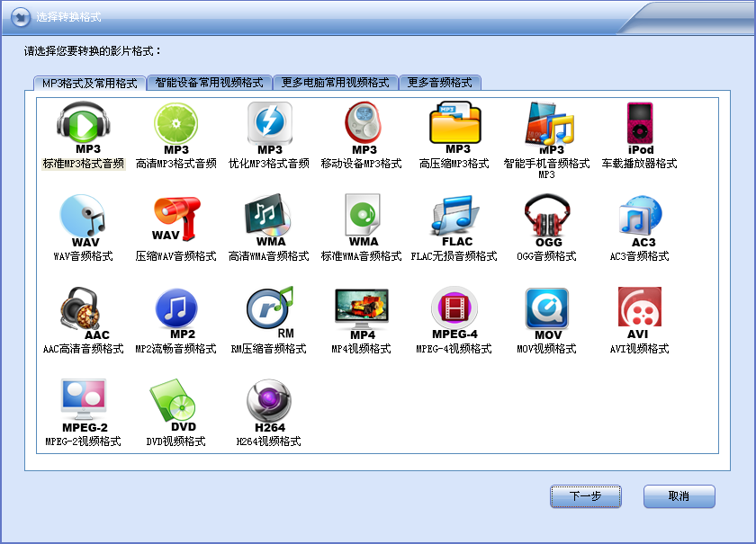Pick the MPEG-2 video format icon
Screen dimensions: 756x544
(84, 406)
